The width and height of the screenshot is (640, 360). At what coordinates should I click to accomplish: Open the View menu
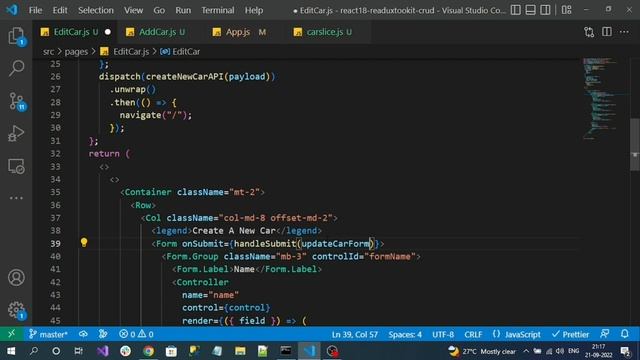[x=133, y=10]
